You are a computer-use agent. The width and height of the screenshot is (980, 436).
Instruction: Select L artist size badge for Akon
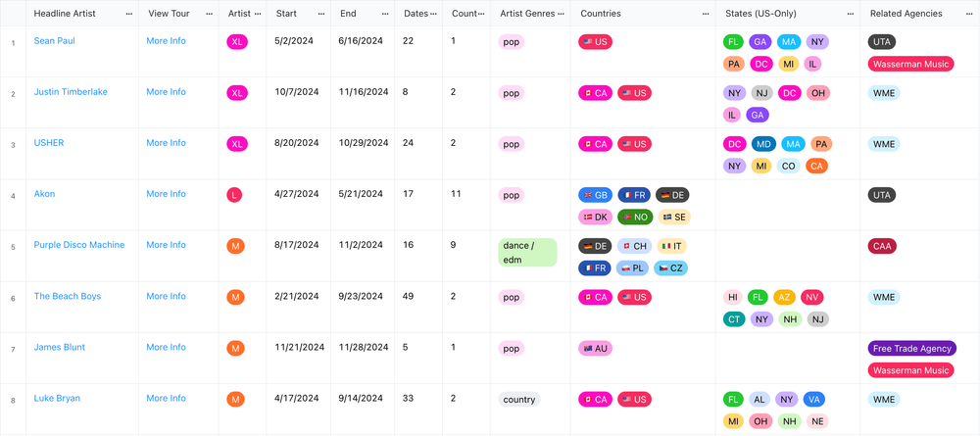coord(234,195)
